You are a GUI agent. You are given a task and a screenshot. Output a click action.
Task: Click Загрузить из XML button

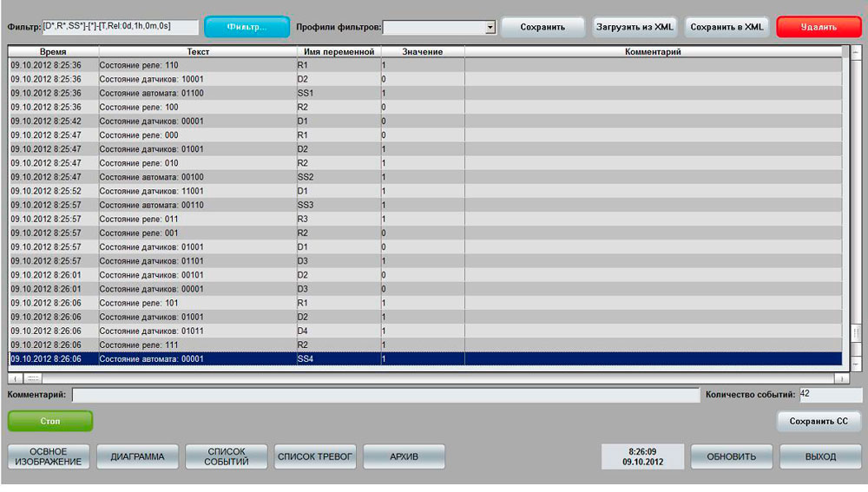pyautogui.click(x=635, y=27)
